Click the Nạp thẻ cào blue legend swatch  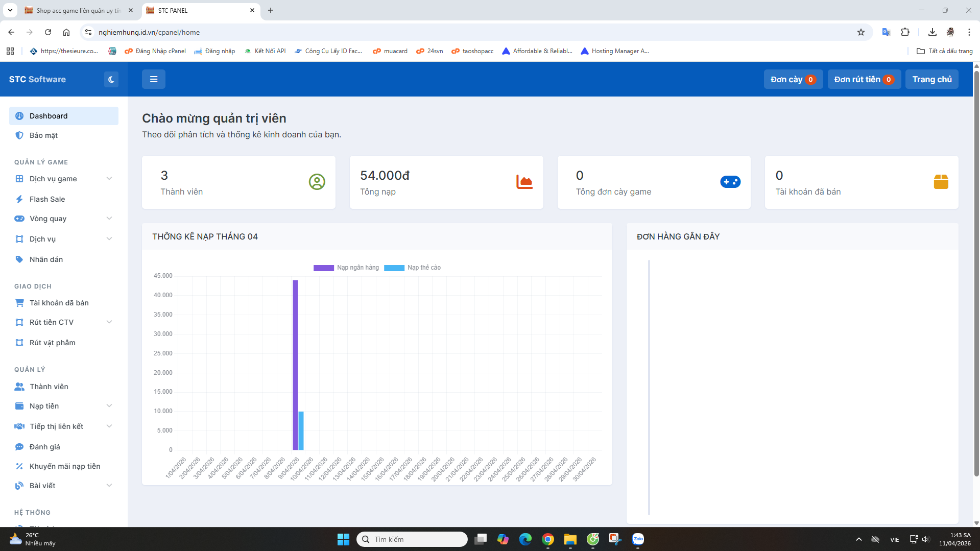point(394,268)
